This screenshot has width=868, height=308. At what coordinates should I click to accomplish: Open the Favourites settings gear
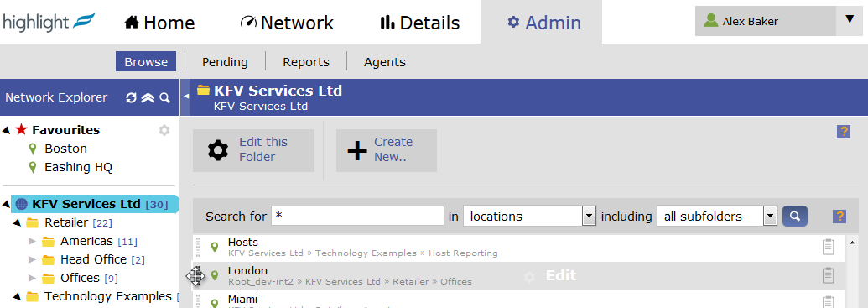(164, 130)
